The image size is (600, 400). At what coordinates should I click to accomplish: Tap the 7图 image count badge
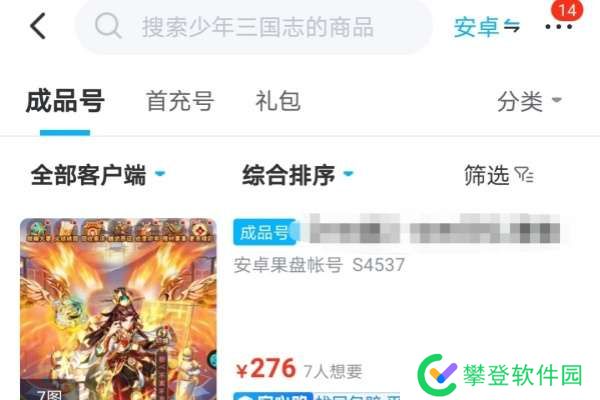49,394
